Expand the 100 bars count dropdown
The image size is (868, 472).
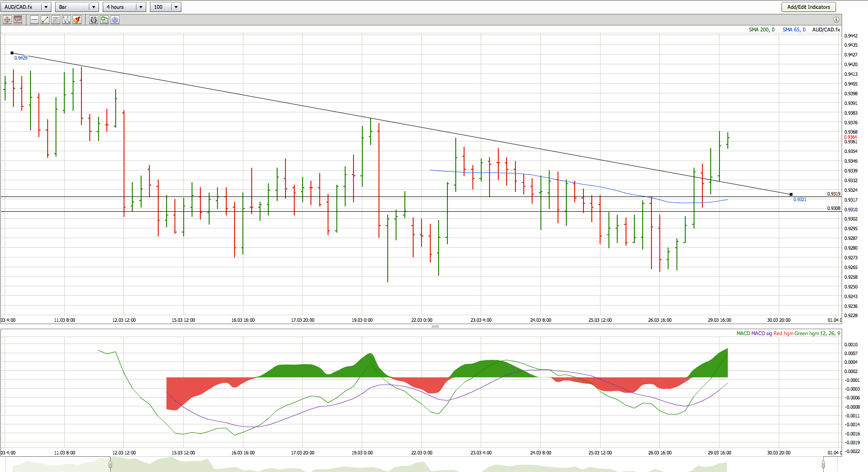tap(176, 7)
